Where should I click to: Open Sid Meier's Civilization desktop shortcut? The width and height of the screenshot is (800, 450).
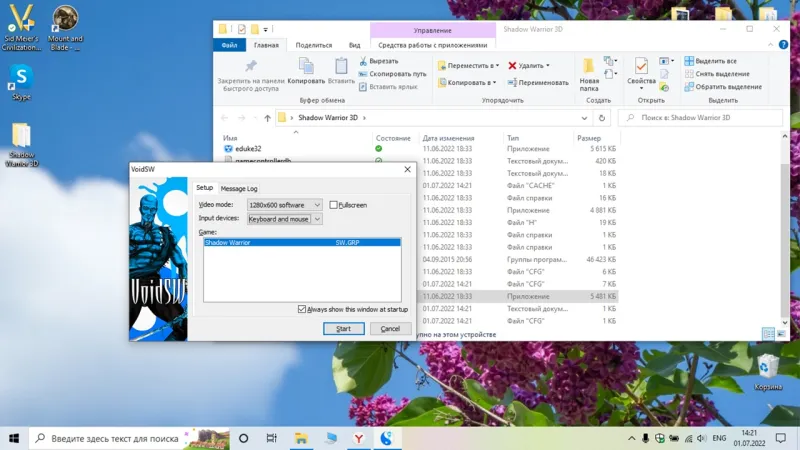21,28
